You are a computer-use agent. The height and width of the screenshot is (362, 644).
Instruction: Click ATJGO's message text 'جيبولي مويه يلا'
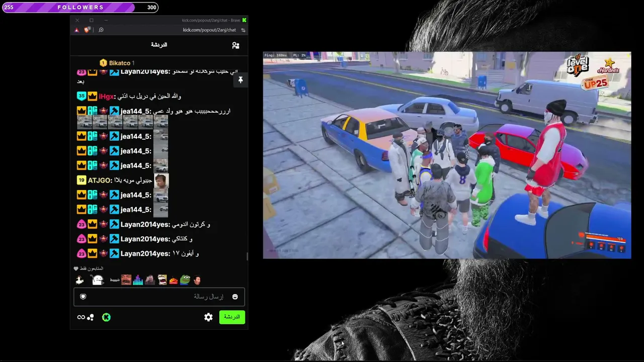point(133,180)
